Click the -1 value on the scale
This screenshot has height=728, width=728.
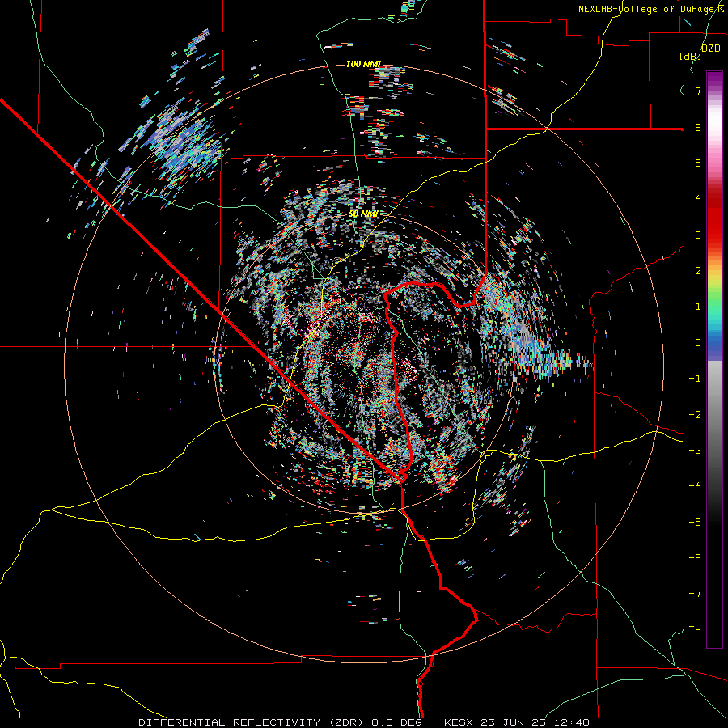[x=695, y=379]
